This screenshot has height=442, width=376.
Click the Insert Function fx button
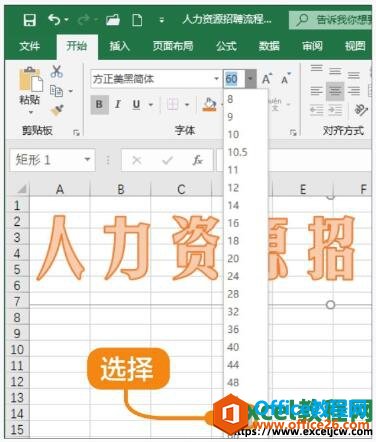[x=198, y=160]
